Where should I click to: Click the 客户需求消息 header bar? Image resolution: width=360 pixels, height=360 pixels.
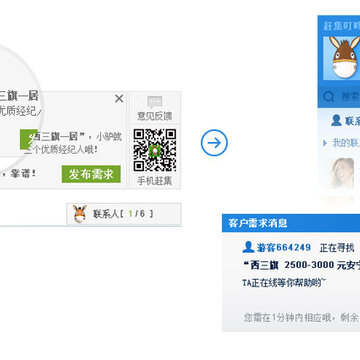pos(291,223)
